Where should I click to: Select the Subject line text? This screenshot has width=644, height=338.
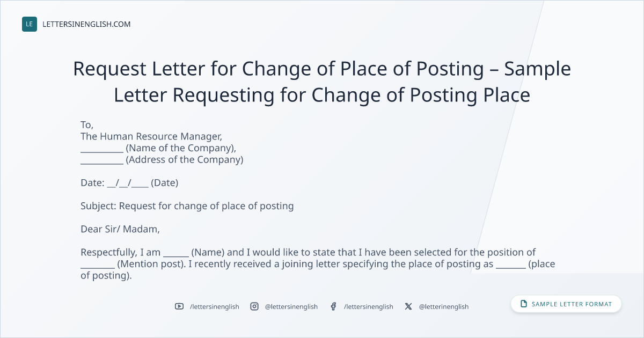coord(187,206)
